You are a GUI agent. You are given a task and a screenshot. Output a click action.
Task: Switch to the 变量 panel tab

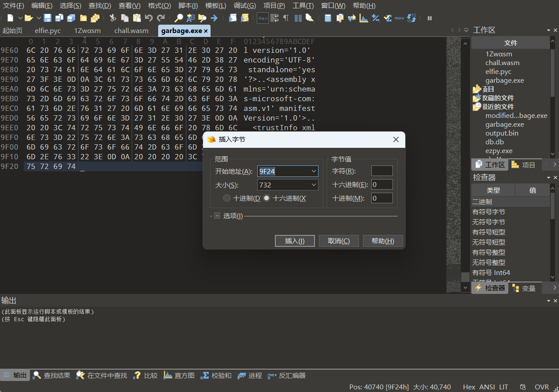524,288
